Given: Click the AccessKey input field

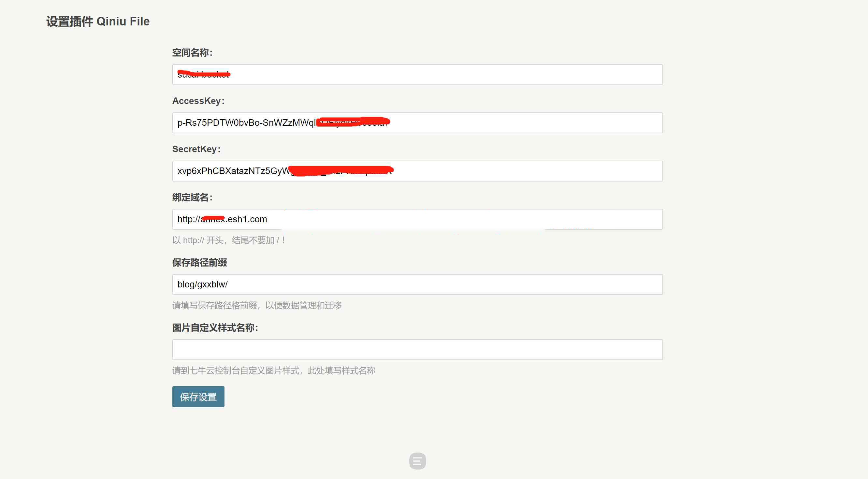Looking at the screenshot, I should click(417, 123).
